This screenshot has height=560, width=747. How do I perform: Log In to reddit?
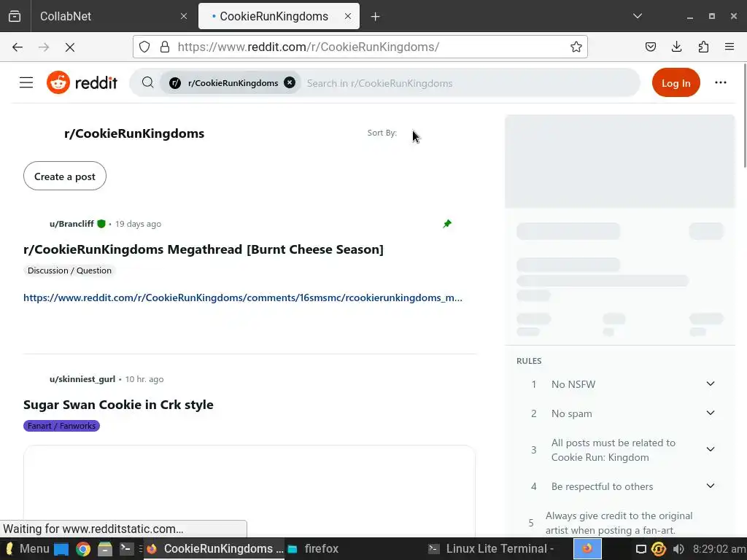pyautogui.click(x=676, y=83)
